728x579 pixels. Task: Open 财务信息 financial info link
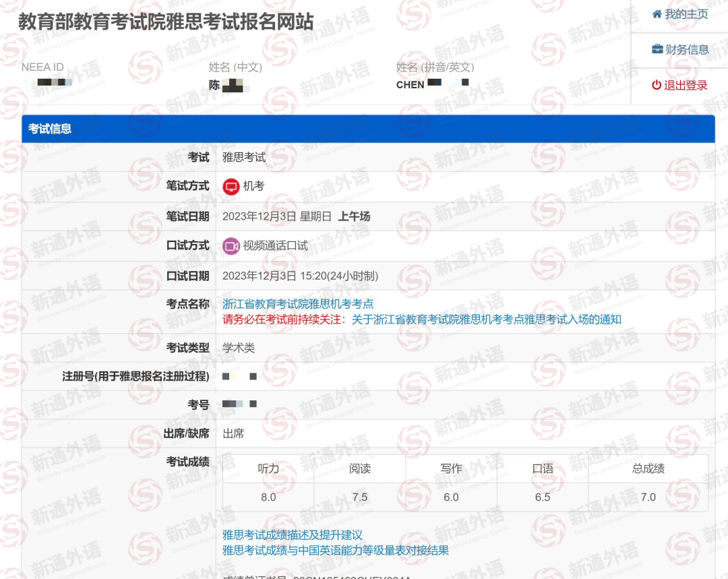tap(680, 50)
